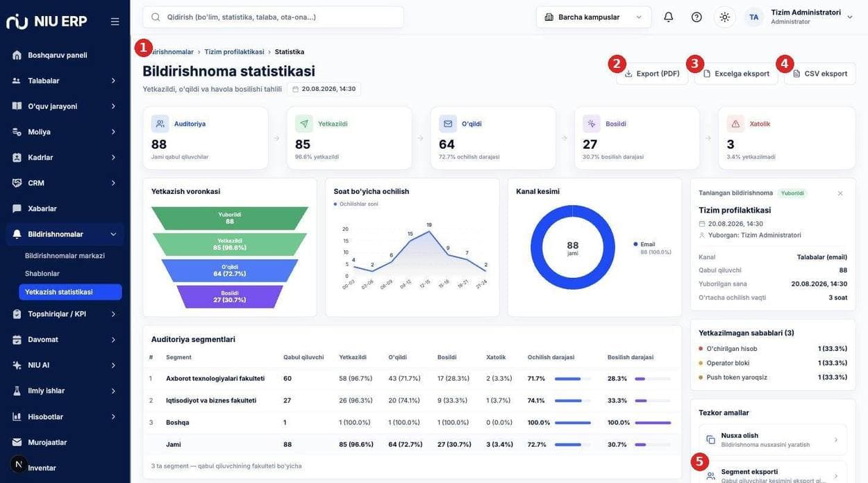This screenshot has height=483, width=868.
Task: Click the green Yuborildi funnel band
Action: pos(230,218)
